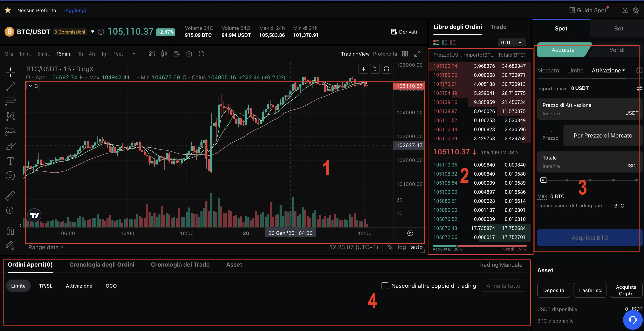Screen dimensions: 644x331
Task: Open the Range data dropdown
Action: 46,247
